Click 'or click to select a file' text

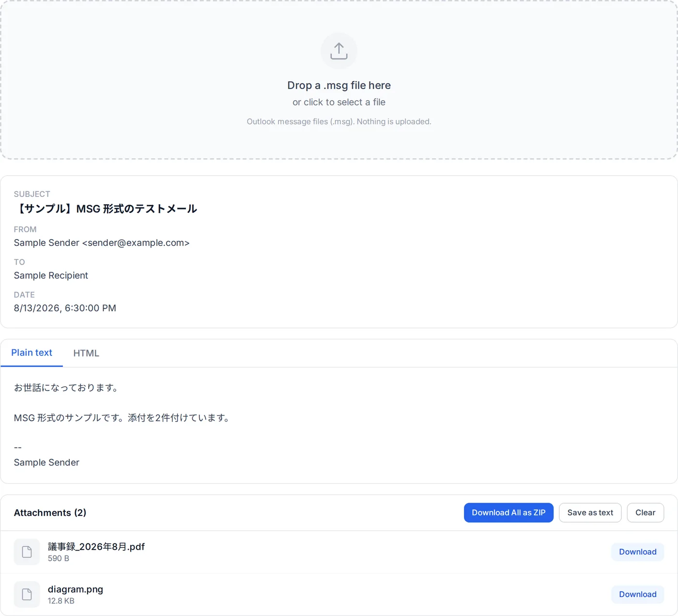point(339,102)
